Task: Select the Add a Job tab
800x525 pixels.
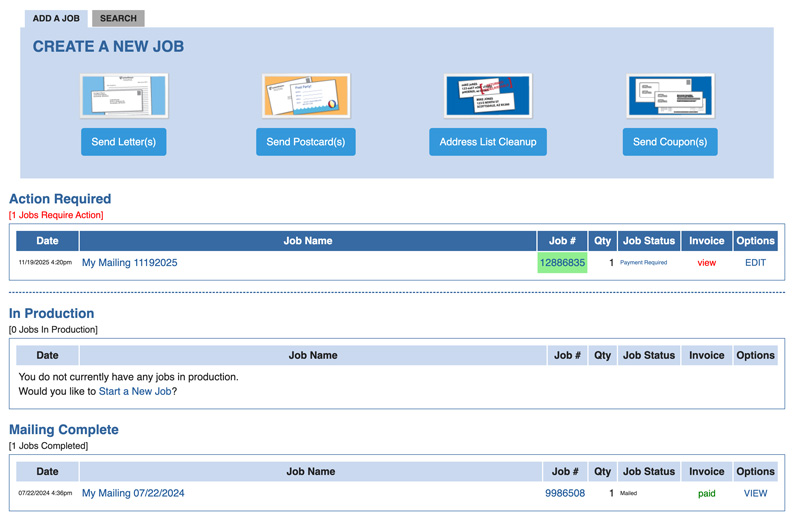Action: (56, 18)
